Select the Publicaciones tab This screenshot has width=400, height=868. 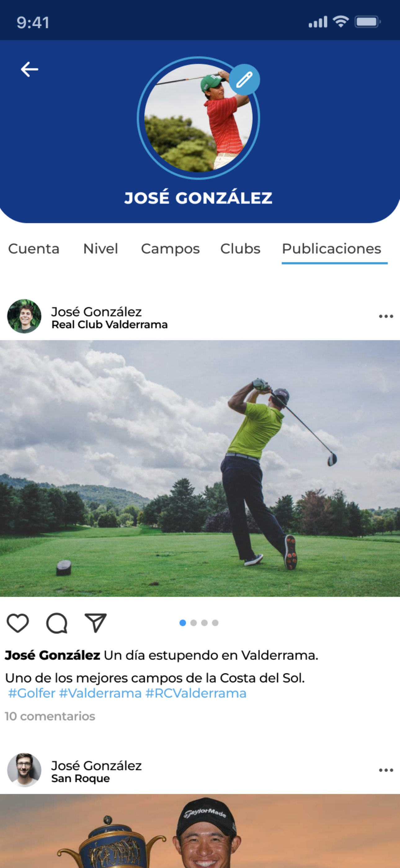(x=332, y=249)
